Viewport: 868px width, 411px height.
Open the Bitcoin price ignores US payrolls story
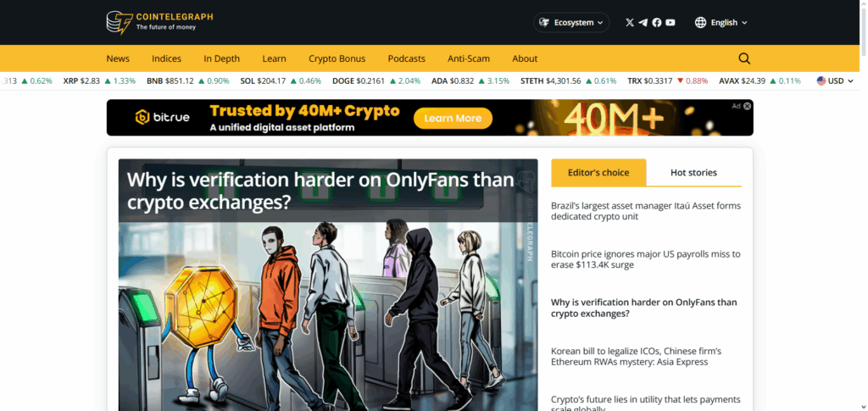(645, 259)
